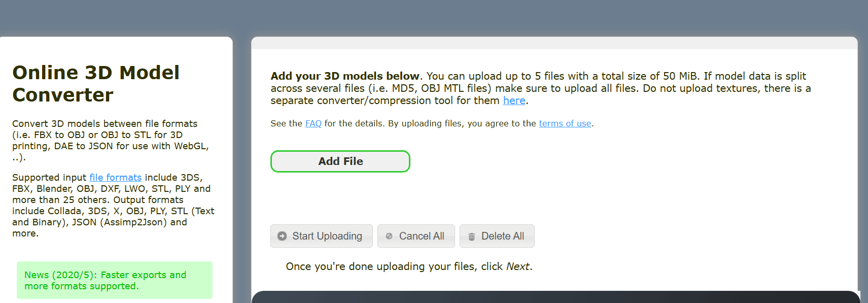Click the Online 3D Model Converter heading
This screenshot has height=303, width=868.
pos(96,84)
